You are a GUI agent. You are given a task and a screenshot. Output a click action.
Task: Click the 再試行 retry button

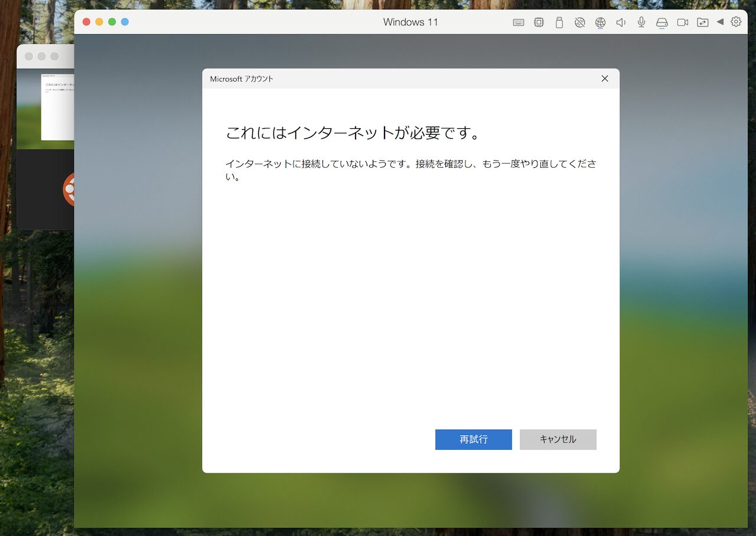coord(473,440)
